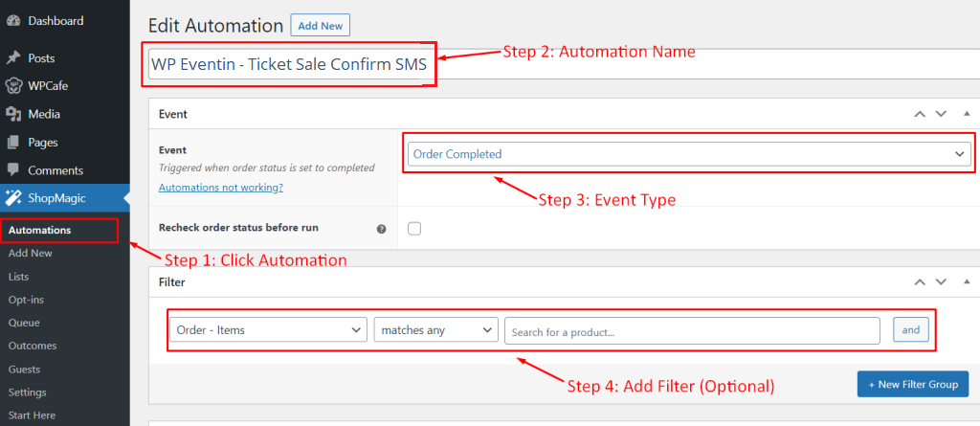Click the Automations not working? link
Image resolution: width=980 pixels, height=426 pixels.
[221, 187]
